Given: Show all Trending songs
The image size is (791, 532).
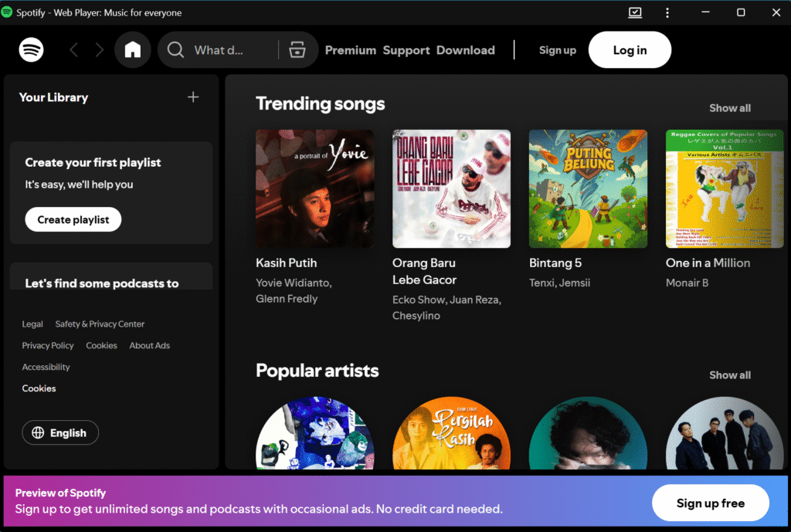Looking at the screenshot, I should pyautogui.click(x=730, y=108).
